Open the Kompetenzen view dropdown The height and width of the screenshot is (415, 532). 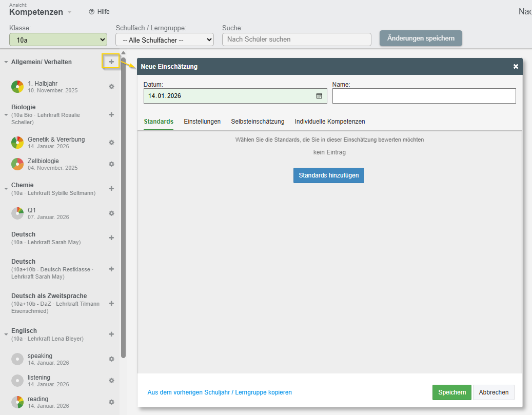click(x=70, y=12)
